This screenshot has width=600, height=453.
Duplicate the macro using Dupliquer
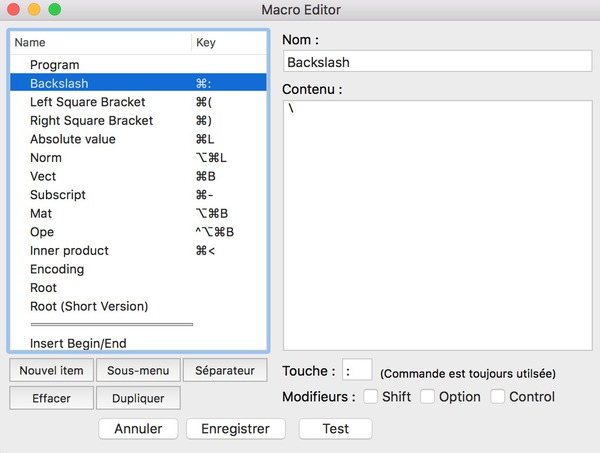(138, 398)
